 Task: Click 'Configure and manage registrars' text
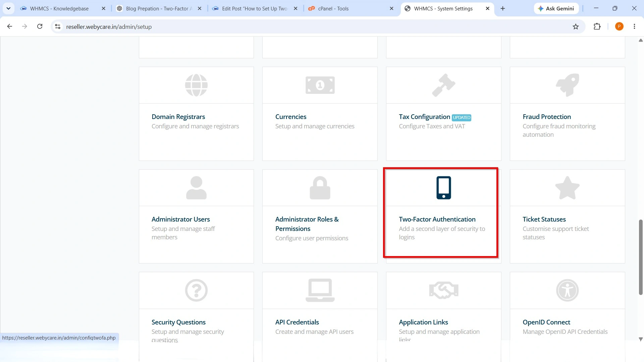click(x=195, y=126)
